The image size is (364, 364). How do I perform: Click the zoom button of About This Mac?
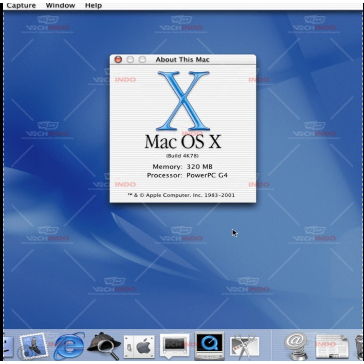point(142,60)
